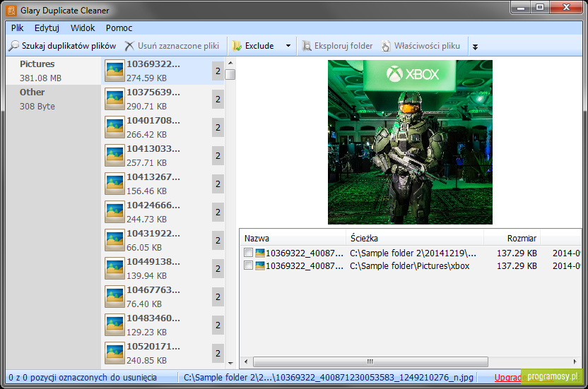The height and width of the screenshot is (389, 588).
Task: Open the Pomoc menu
Action: click(x=119, y=28)
